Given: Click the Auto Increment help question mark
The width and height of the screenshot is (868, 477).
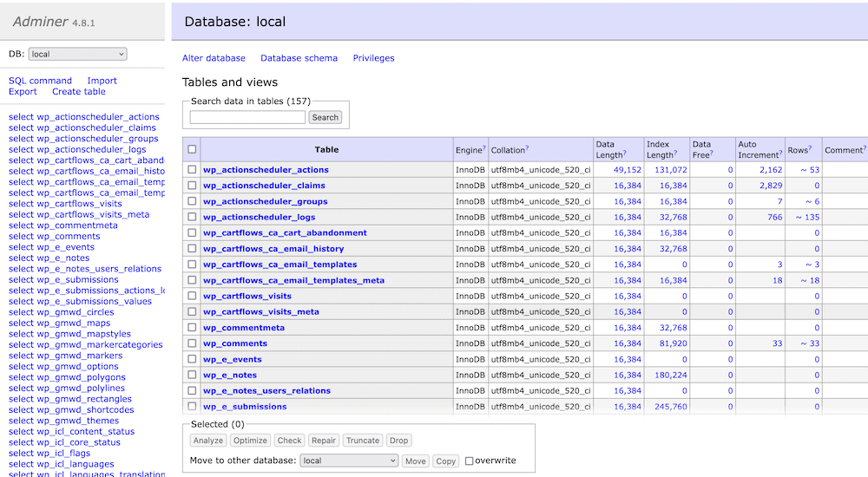Looking at the screenshot, I should [781, 153].
